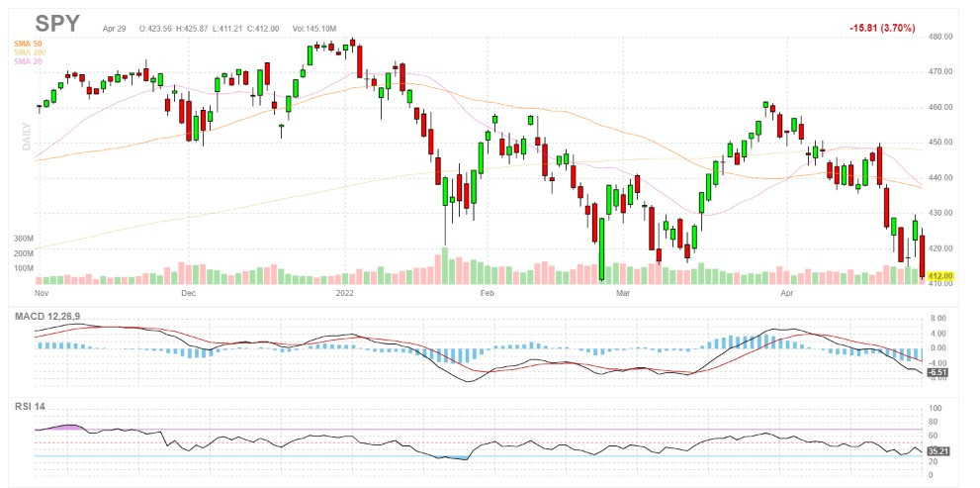
Task: Click the 300M volume scale label
Action: click(x=23, y=239)
